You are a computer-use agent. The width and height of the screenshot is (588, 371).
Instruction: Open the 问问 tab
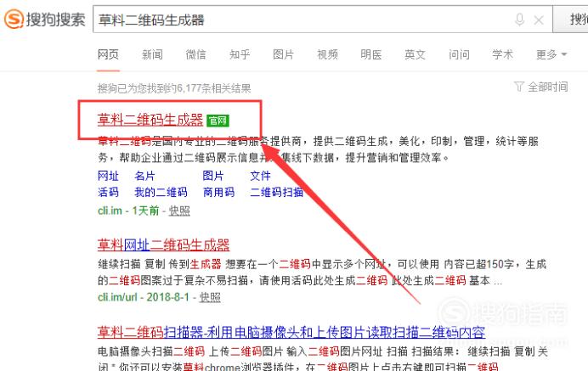pyautogui.click(x=459, y=54)
